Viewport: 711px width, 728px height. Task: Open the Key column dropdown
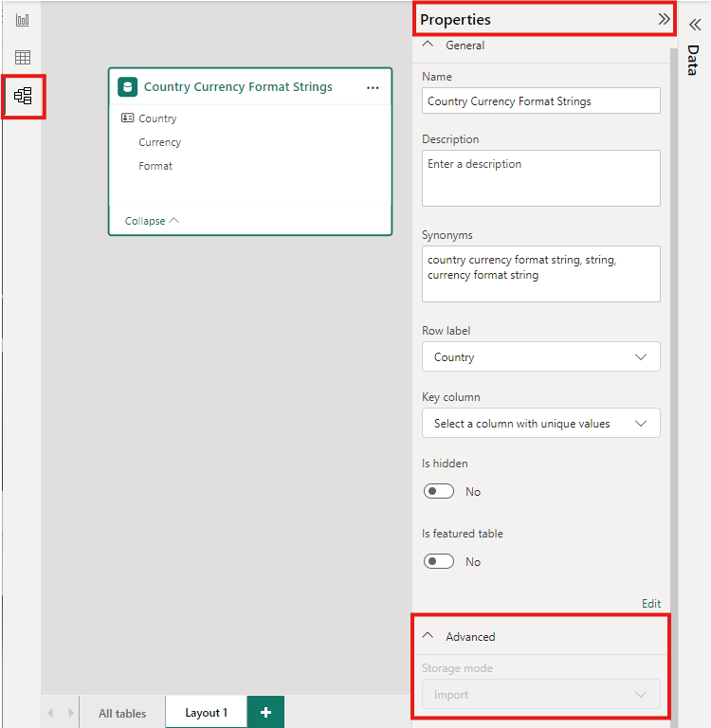[x=541, y=423]
